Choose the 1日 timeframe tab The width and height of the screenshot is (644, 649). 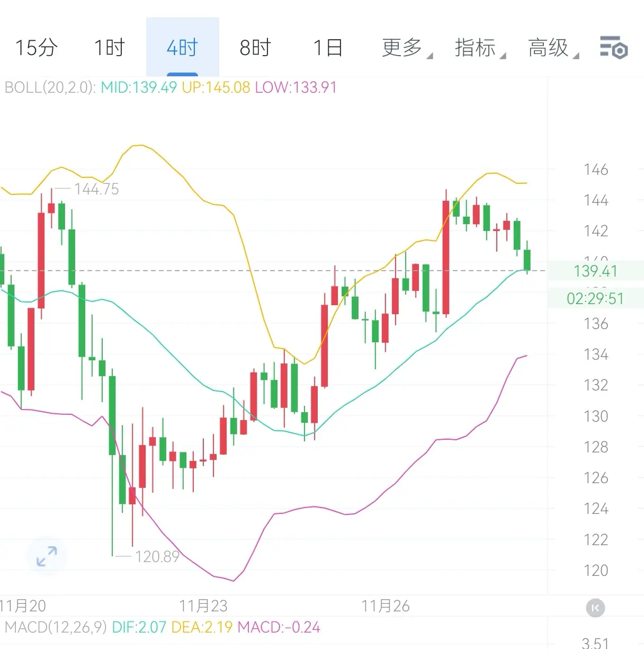[328, 48]
